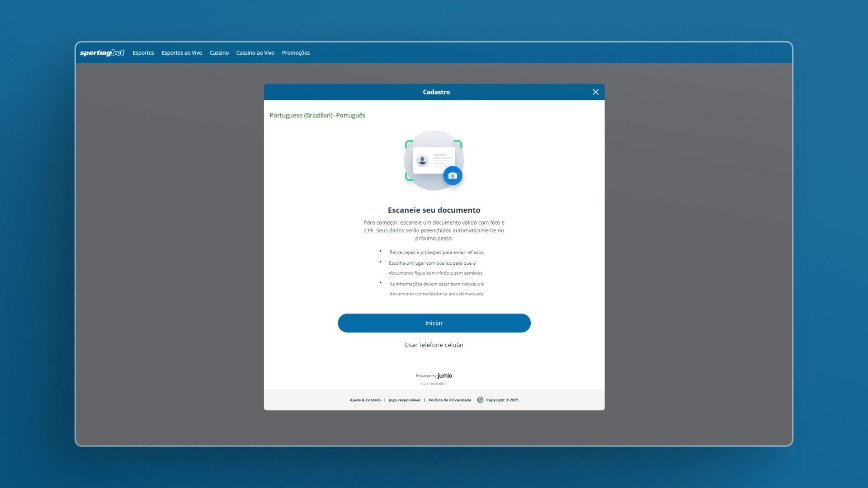The width and height of the screenshot is (868, 488).
Task: Click the sportingbet logo
Action: click(102, 53)
